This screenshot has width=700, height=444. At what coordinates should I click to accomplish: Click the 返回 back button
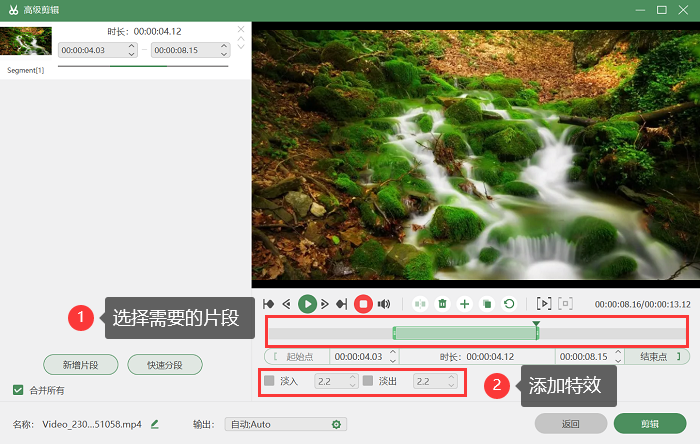point(571,423)
